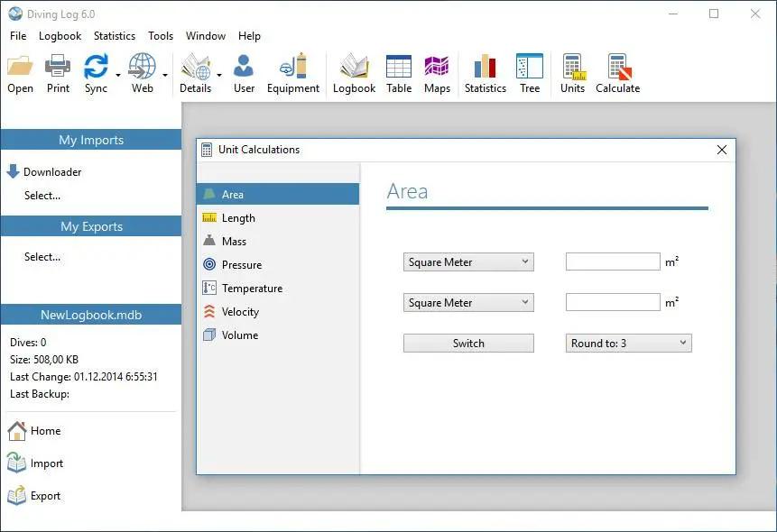Open the Tools menu
This screenshot has width=777, height=532.
(x=161, y=36)
